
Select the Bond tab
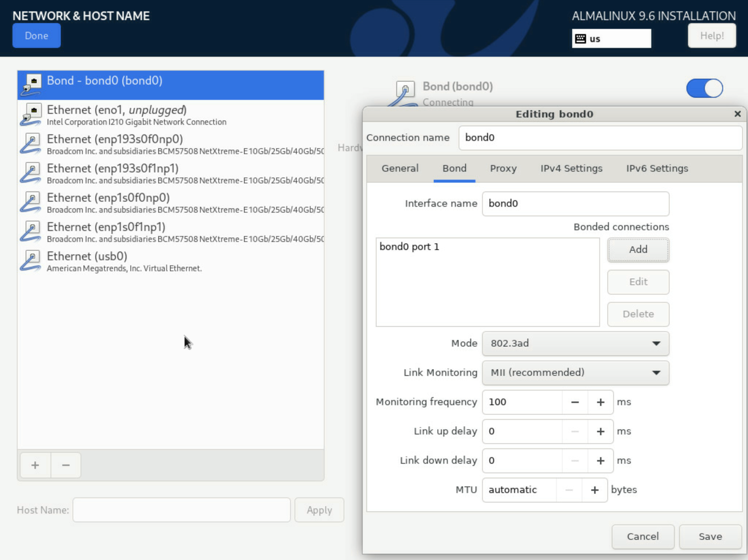coord(454,168)
